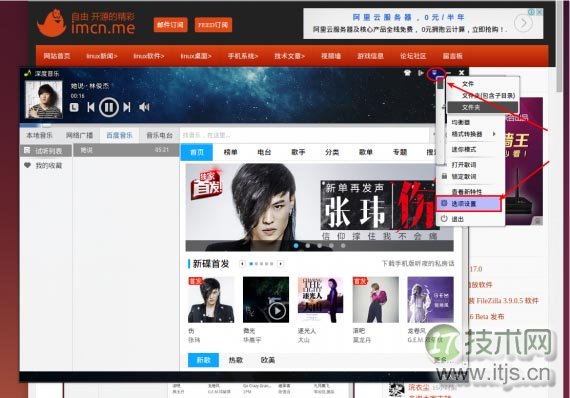570x398 pixels.
Task: Select the second banner carousel dot
Action: (x=308, y=246)
